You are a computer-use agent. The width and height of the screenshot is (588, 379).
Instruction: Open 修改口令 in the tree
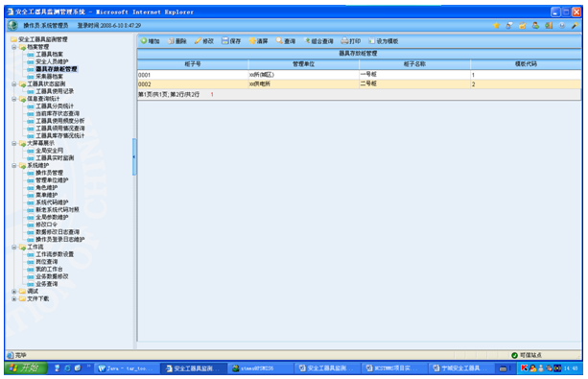point(46,225)
